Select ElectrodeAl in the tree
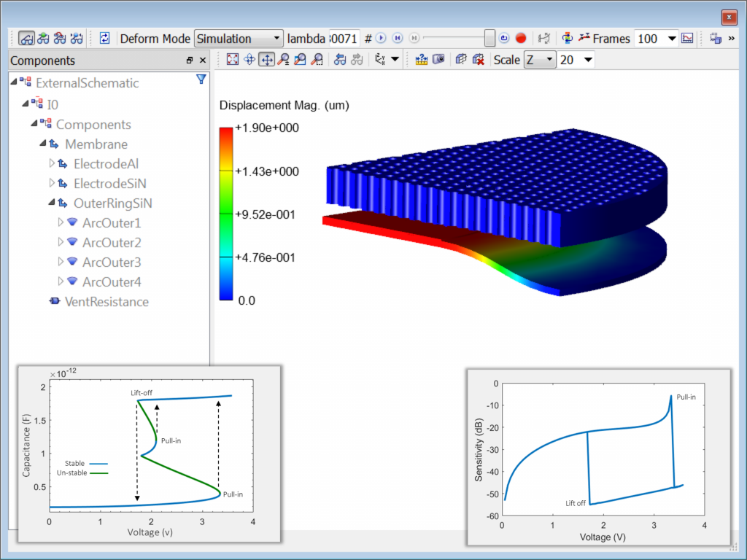 106,164
